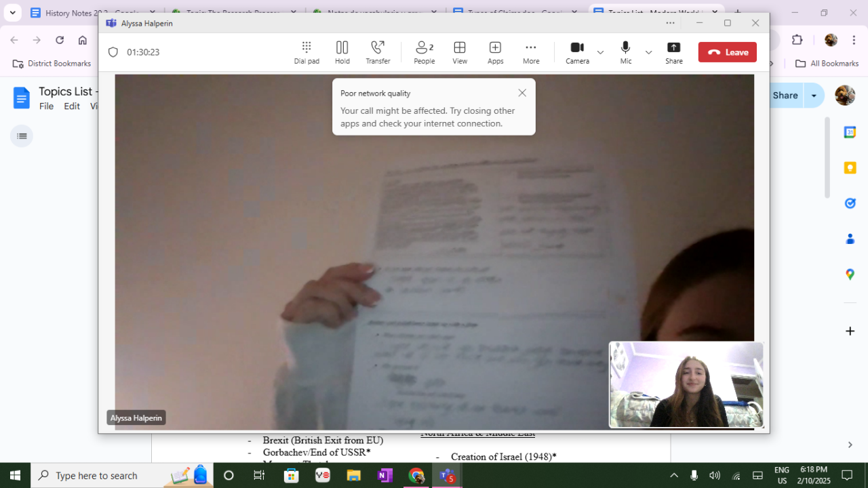Show the People participants panel

point(425,52)
